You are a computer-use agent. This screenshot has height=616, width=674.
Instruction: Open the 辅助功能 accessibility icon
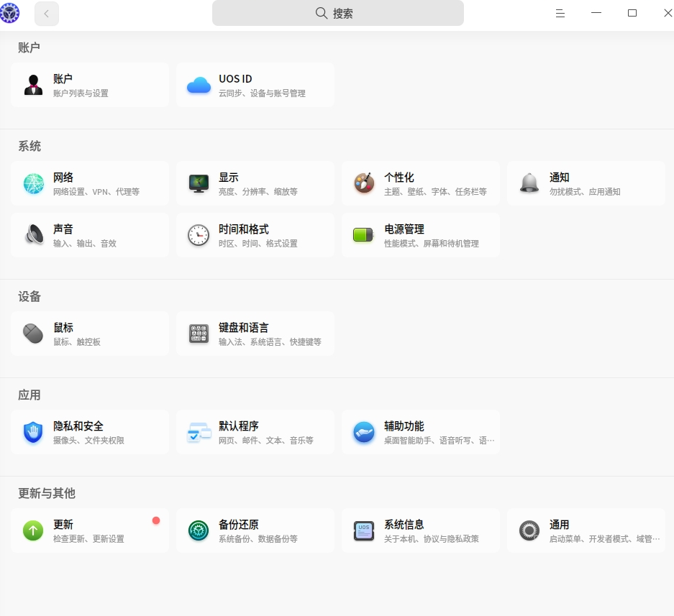[364, 432]
